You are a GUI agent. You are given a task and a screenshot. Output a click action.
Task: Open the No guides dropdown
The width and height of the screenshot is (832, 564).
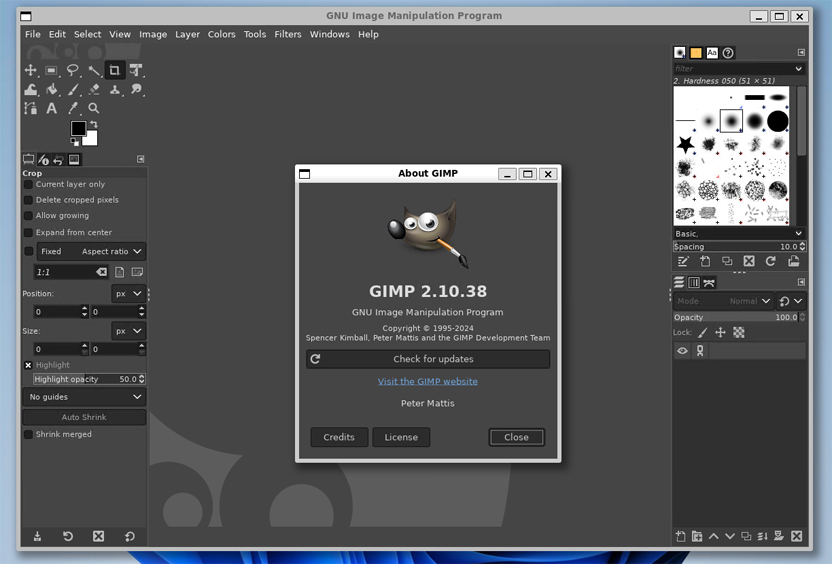(84, 397)
